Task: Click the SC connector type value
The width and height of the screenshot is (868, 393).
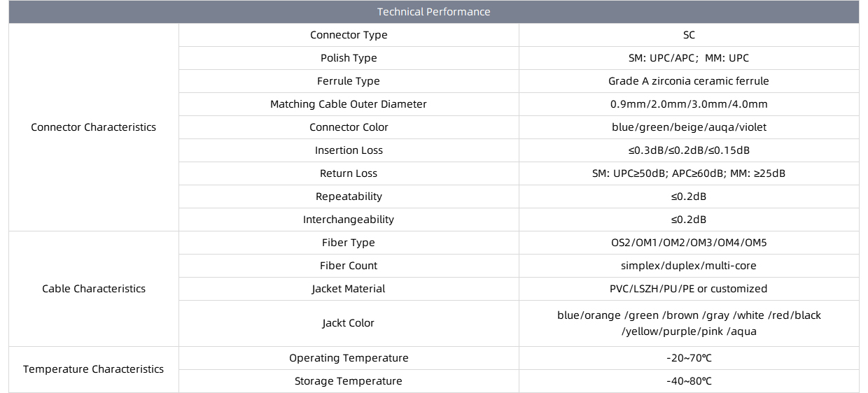Action: pyautogui.click(x=689, y=35)
